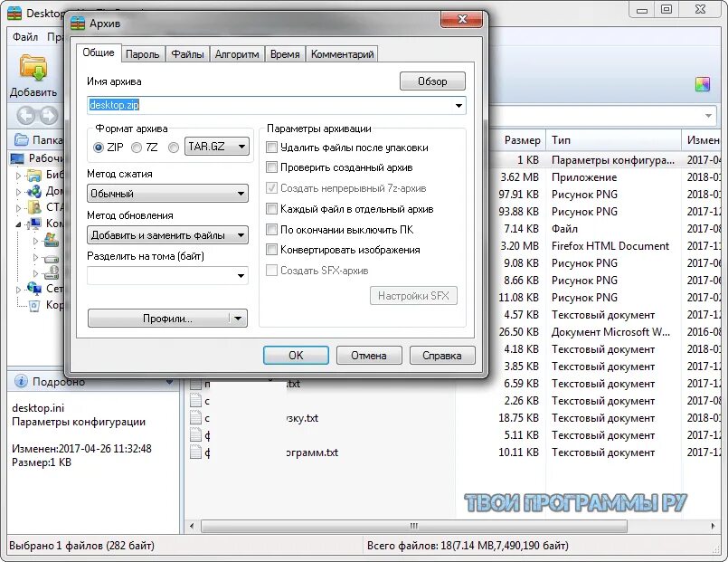Expand the Библиотеки tree node
728x562 pixels.
coord(19,176)
